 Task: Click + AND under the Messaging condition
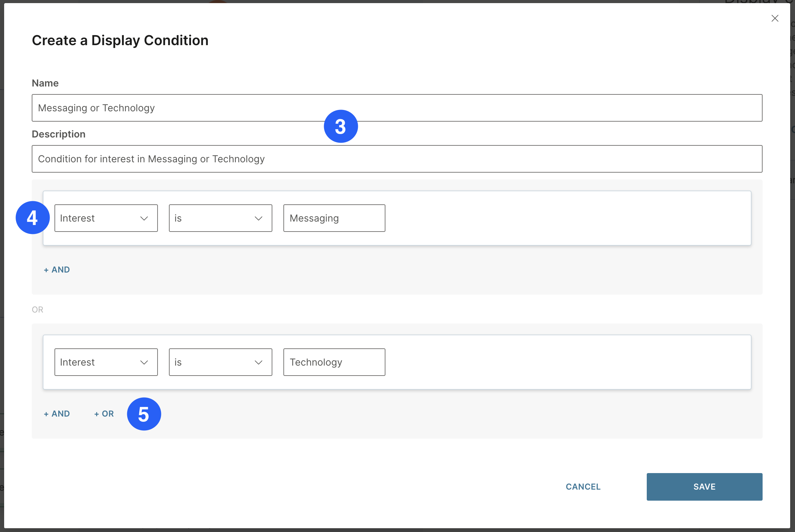[x=57, y=270]
